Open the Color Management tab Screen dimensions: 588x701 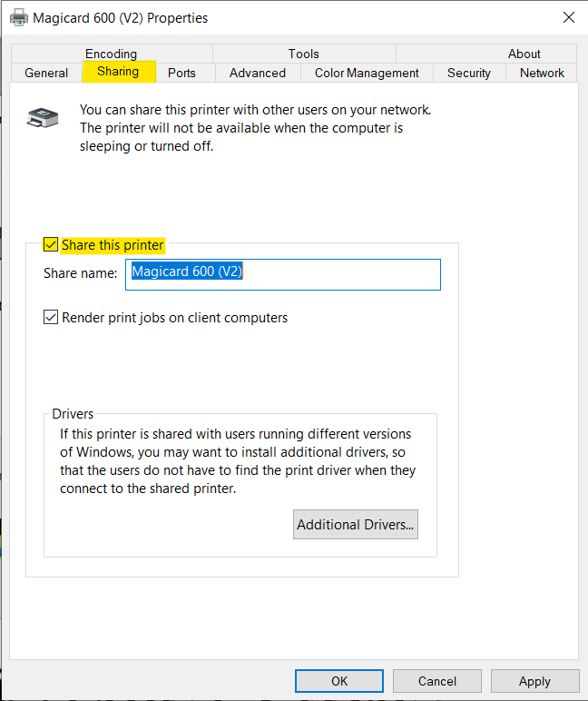point(367,73)
